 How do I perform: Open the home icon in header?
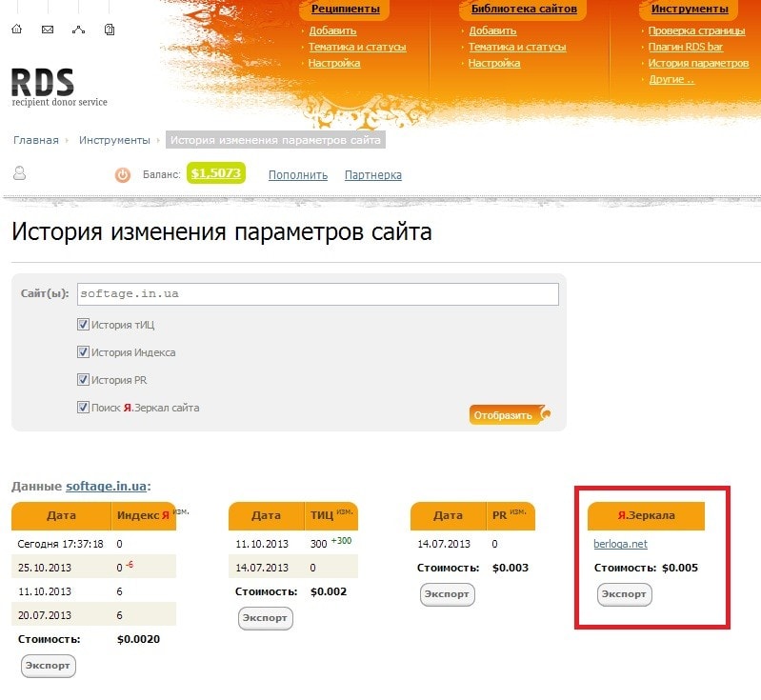pyautogui.click(x=17, y=30)
